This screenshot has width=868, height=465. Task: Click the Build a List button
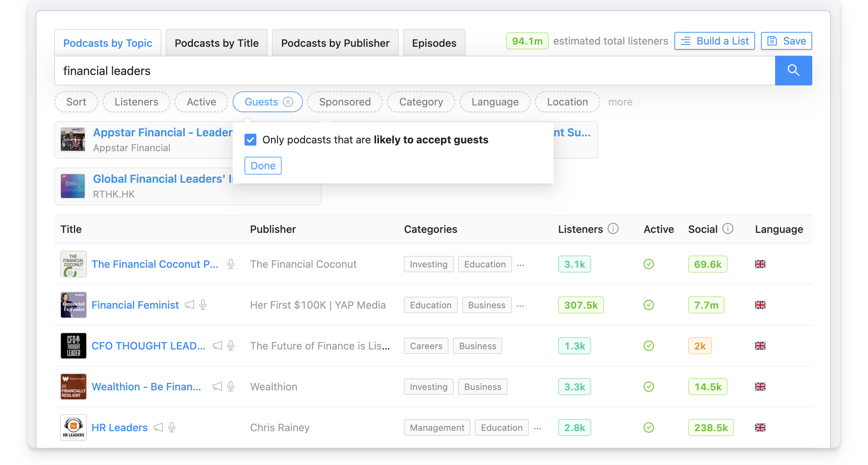(x=715, y=41)
